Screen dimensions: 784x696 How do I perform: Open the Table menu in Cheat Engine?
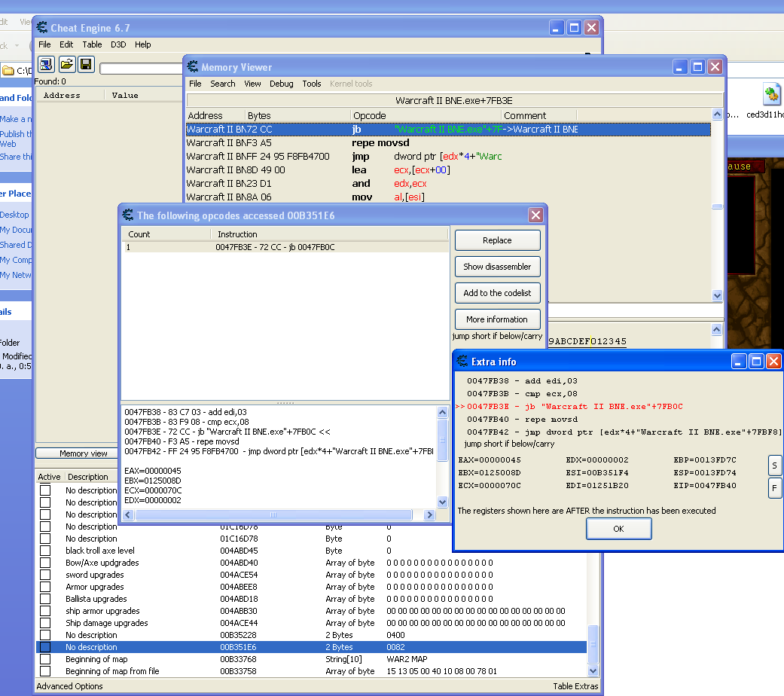92,44
